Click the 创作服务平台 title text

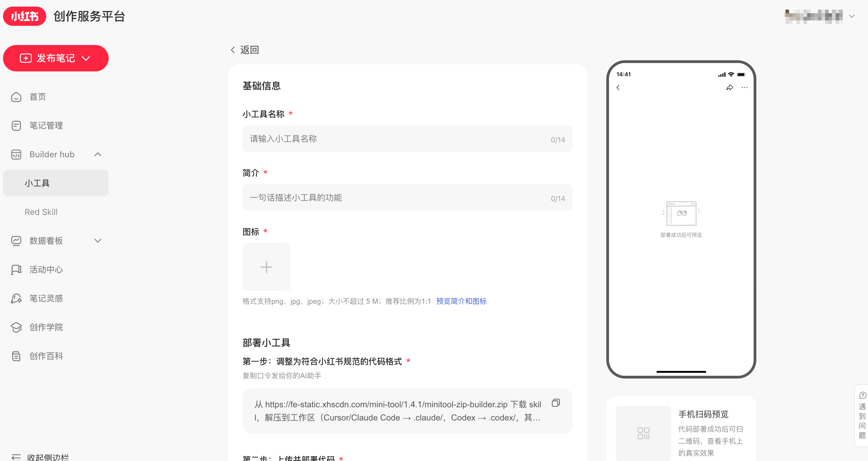[89, 16]
